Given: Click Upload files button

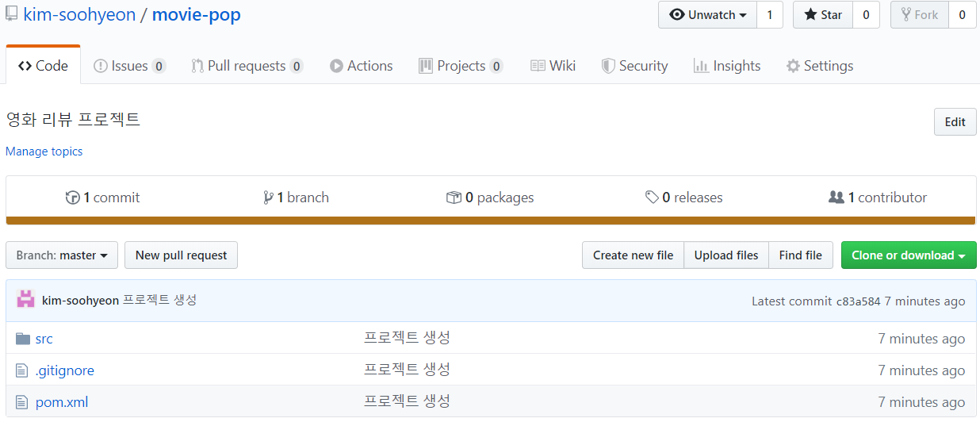Looking at the screenshot, I should pos(726,255).
